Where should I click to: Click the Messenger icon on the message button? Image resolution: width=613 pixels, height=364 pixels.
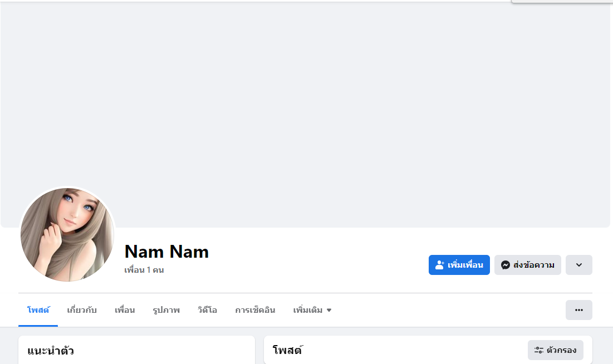pos(506,265)
